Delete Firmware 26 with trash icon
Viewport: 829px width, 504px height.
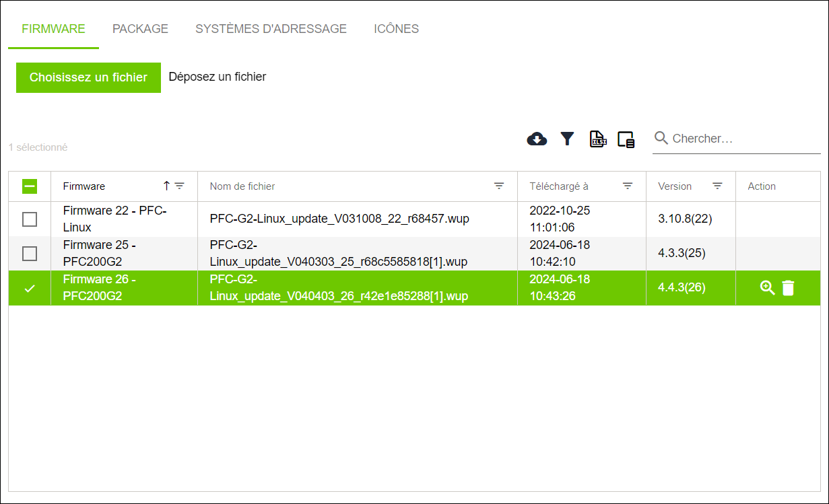(x=788, y=288)
